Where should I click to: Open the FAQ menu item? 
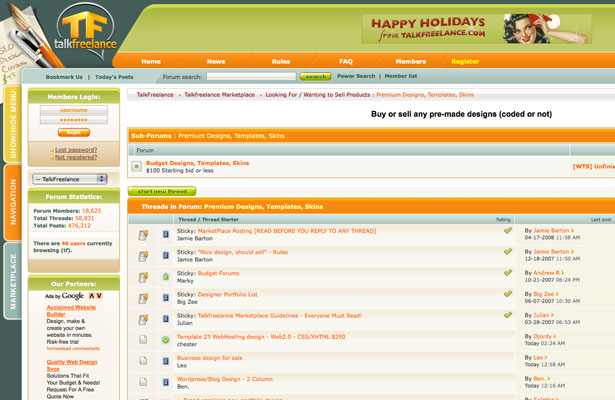tap(346, 62)
